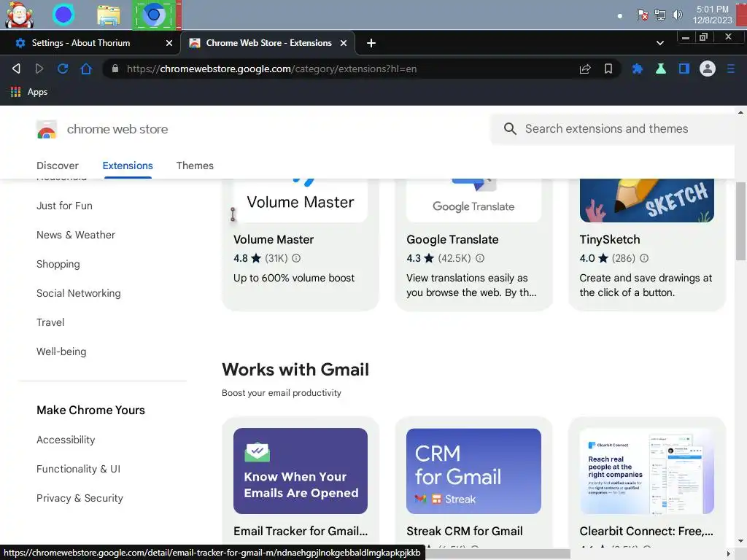Screen dimensions: 747x560
Task: Click the address bar URL field
Action: point(343,69)
